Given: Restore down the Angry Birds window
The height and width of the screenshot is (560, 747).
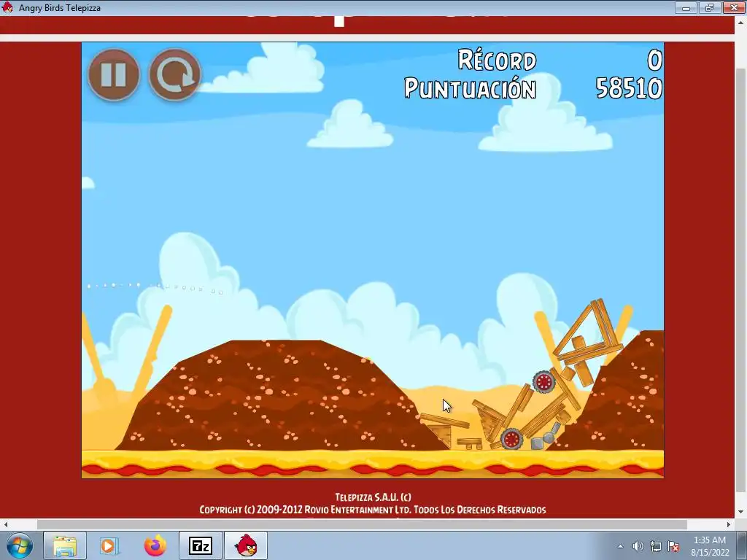Looking at the screenshot, I should click(709, 7).
